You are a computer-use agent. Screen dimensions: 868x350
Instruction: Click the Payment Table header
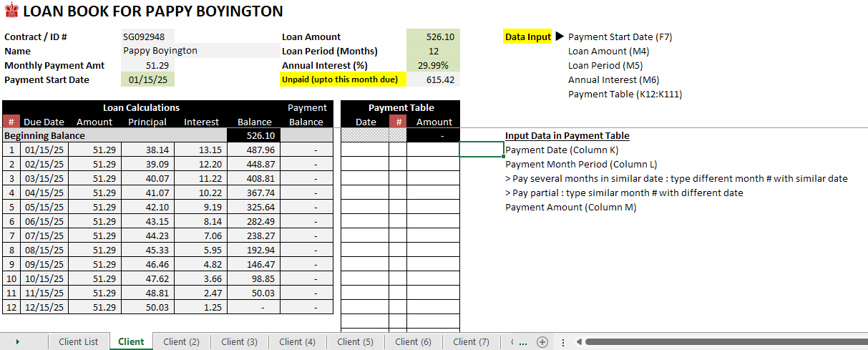tap(401, 107)
